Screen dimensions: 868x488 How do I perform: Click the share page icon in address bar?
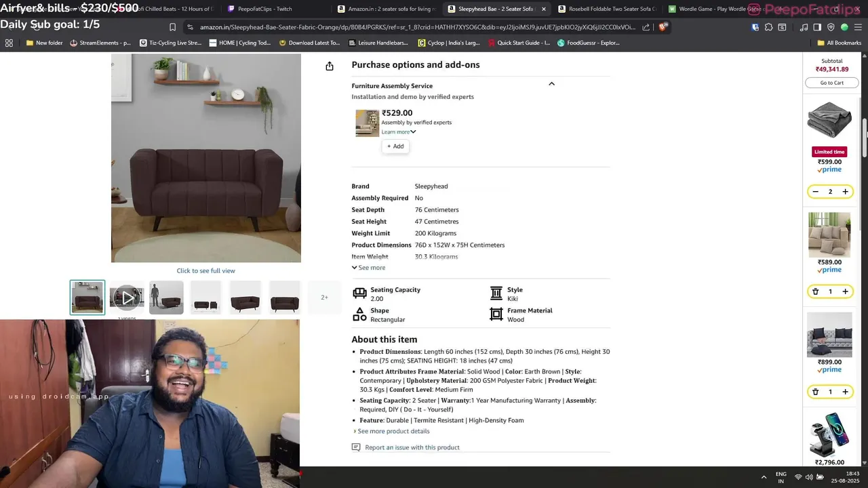pyautogui.click(x=646, y=27)
